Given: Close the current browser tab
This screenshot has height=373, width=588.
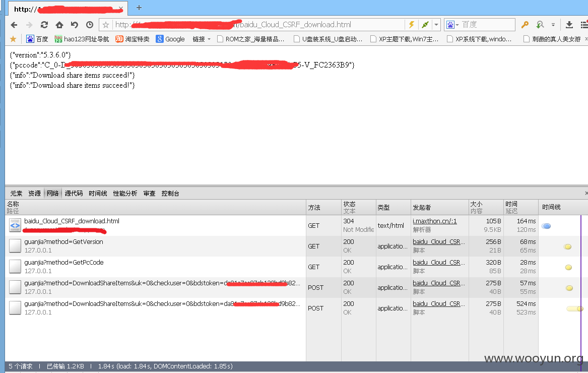Looking at the screenshot, I should tap(121, 8).
